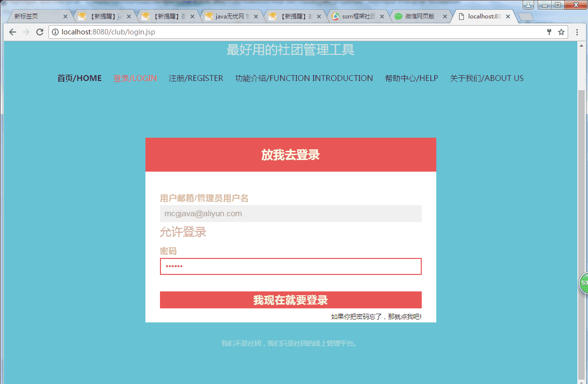Click the 用户邮箱/管理员用户名 label
This screenshot has width=588, height=384.
[x=204, y=198]
